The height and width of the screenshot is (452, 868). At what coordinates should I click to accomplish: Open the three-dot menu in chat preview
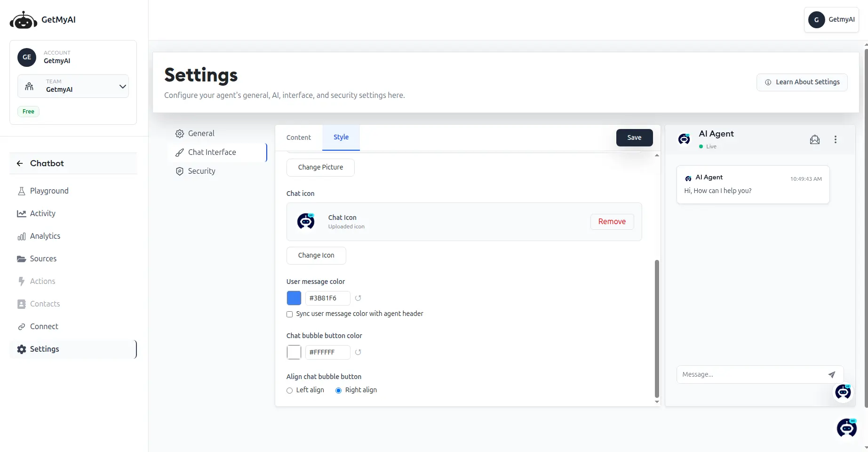click(835, 139)
